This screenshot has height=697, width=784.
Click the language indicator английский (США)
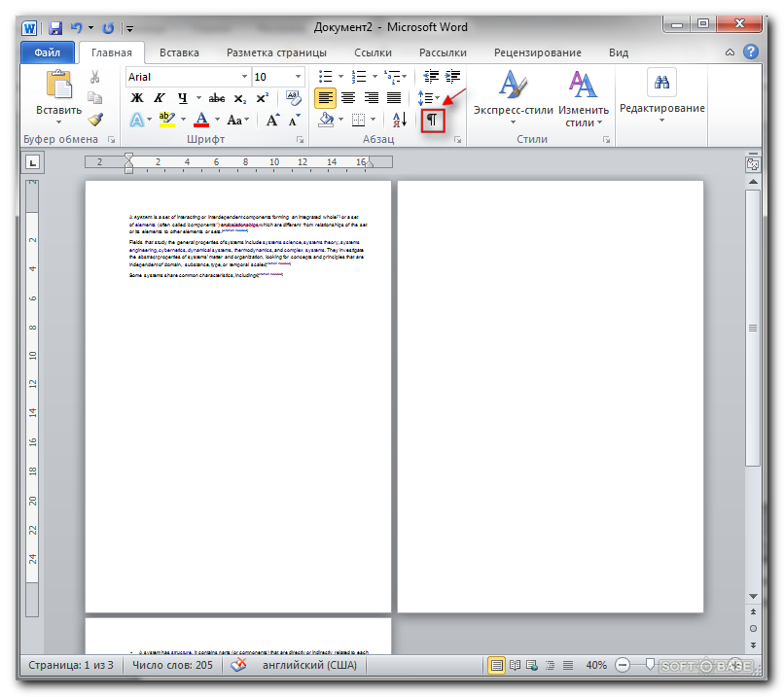click(x=309, y=665)
